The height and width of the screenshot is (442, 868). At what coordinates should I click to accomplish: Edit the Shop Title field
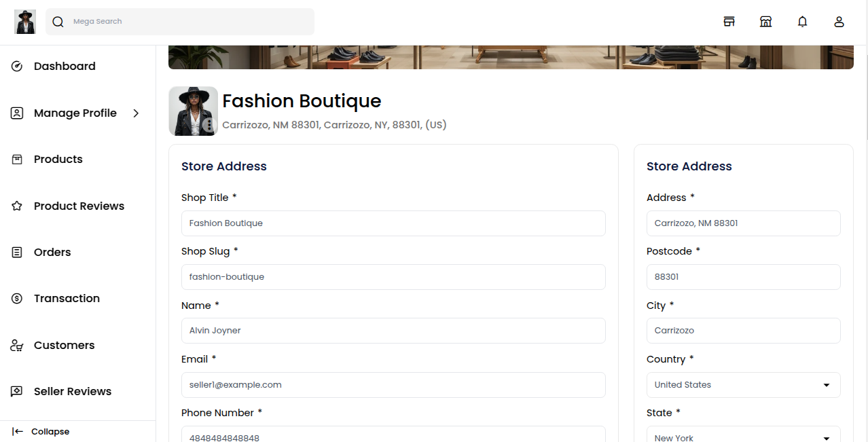point(393,223)
